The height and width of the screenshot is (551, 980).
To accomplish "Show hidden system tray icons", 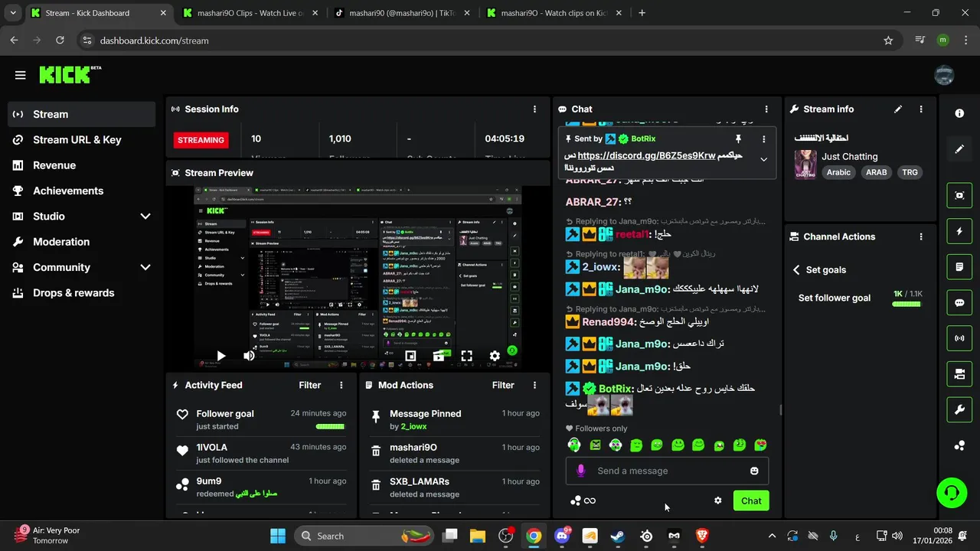I will (772, 536).
